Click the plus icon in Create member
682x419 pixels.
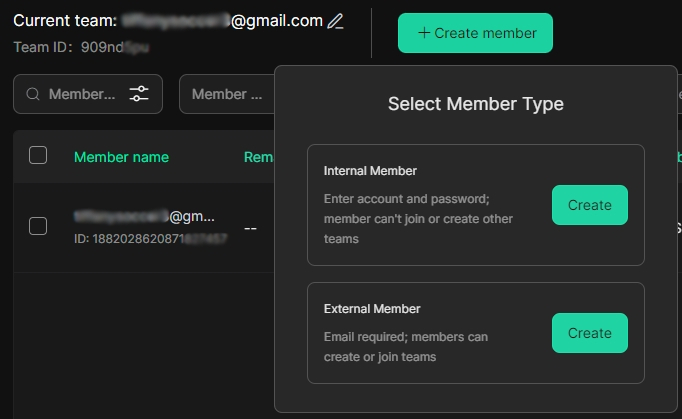(x=424, y=33)
